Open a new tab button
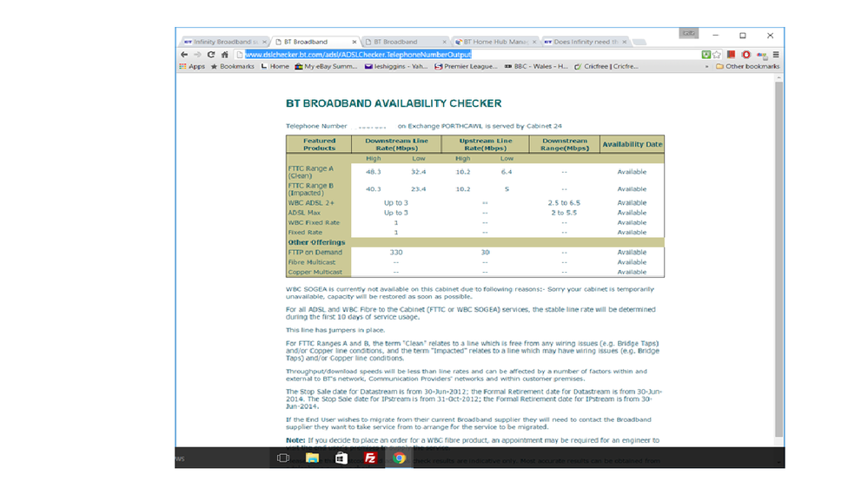 639,42
